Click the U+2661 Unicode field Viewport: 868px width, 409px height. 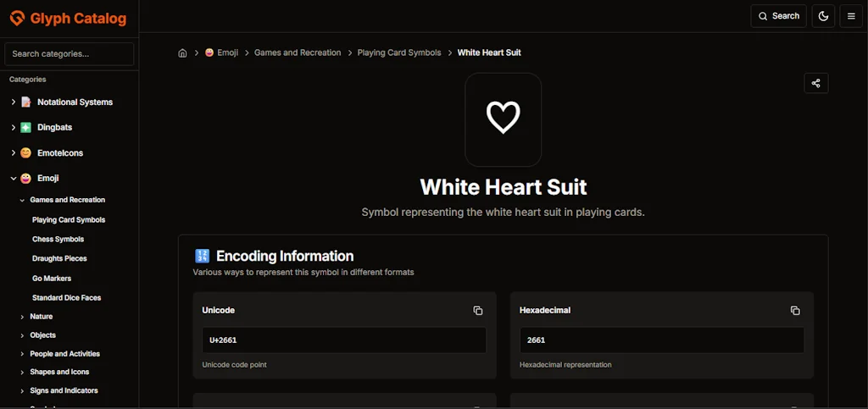coord(344,340)
